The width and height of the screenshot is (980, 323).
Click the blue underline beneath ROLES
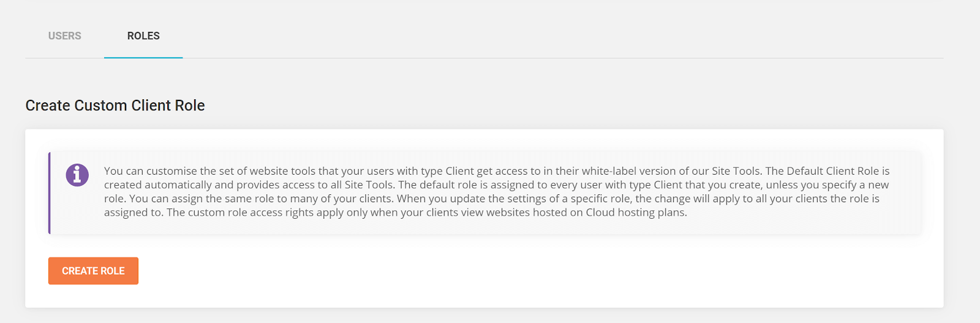143,58
